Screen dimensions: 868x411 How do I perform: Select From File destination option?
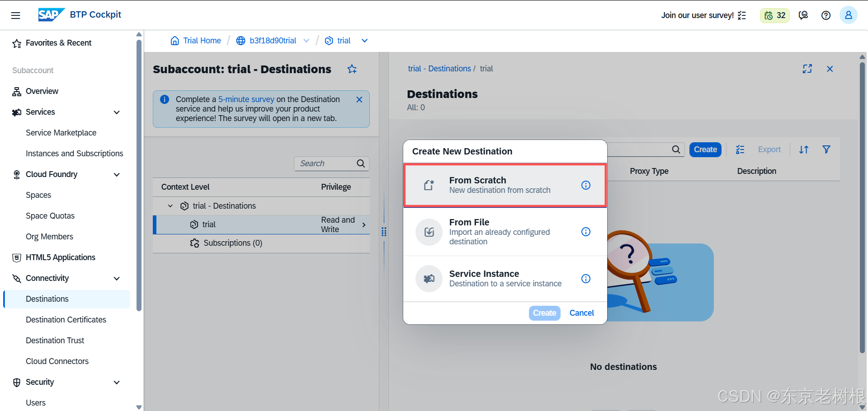click(x=505, y=232)
